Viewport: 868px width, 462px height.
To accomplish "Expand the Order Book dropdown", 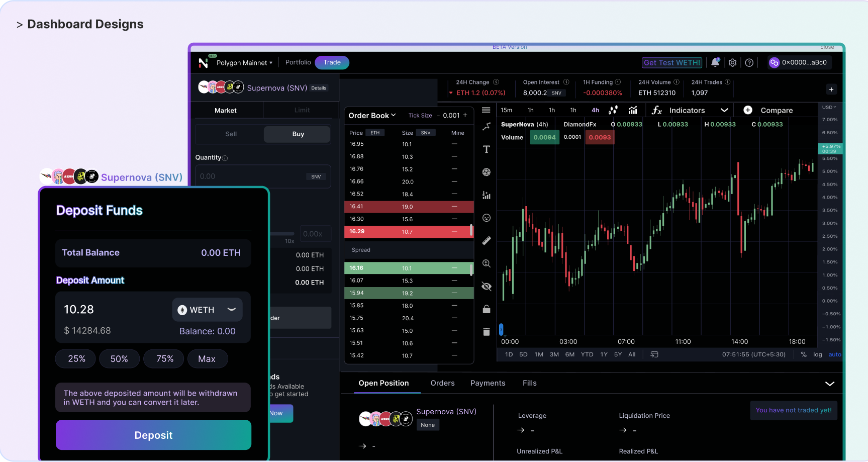I will pos(372,115).
